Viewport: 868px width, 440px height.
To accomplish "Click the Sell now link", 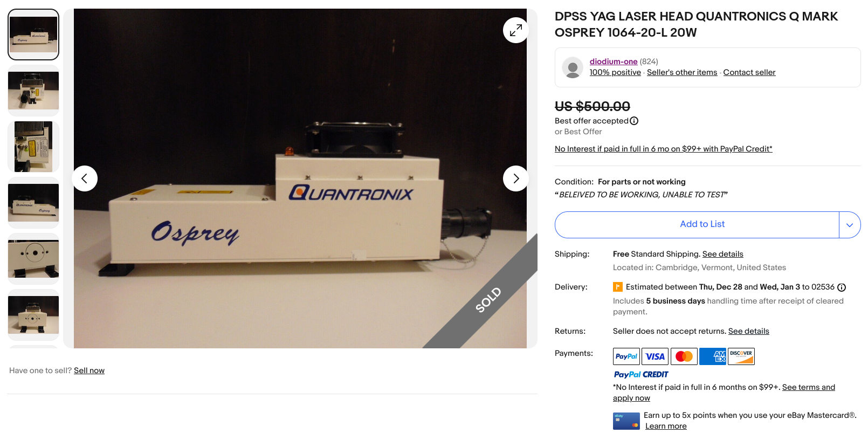I will [x=89, y=370].
